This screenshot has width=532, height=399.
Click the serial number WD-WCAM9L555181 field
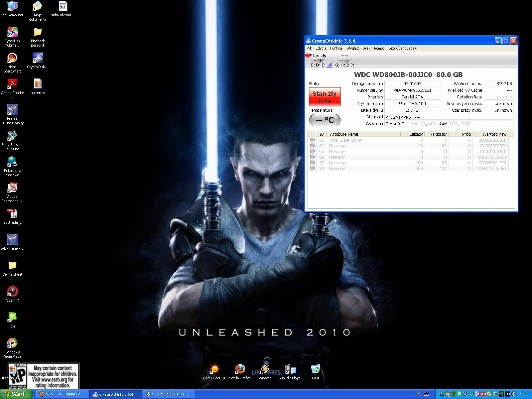coord(412,90)
